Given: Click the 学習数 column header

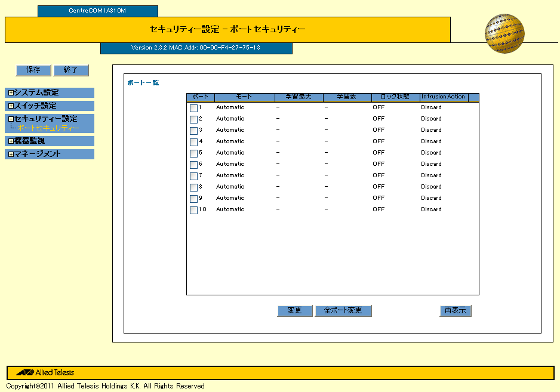Looking at the screenshot, I should pos(347,97).
